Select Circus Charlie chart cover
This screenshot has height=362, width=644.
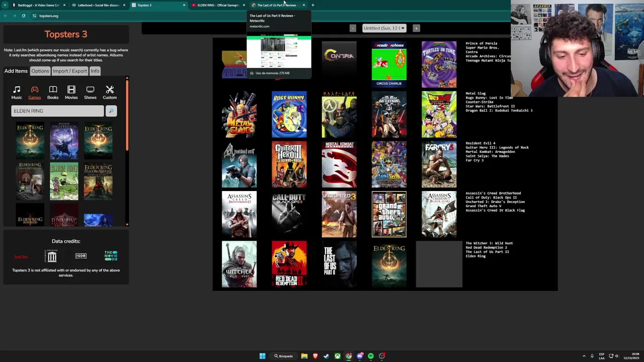click(x=389, y=64)
